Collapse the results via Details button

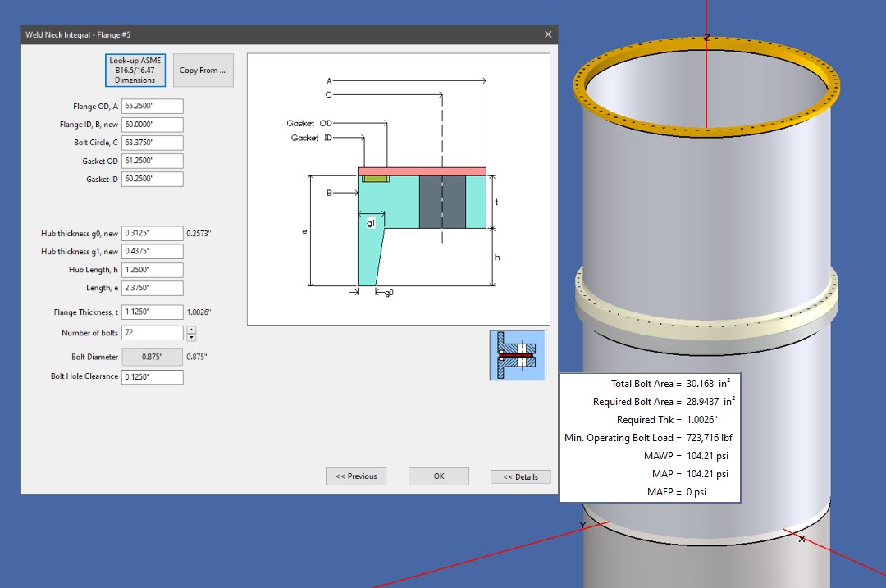point(520,476)
